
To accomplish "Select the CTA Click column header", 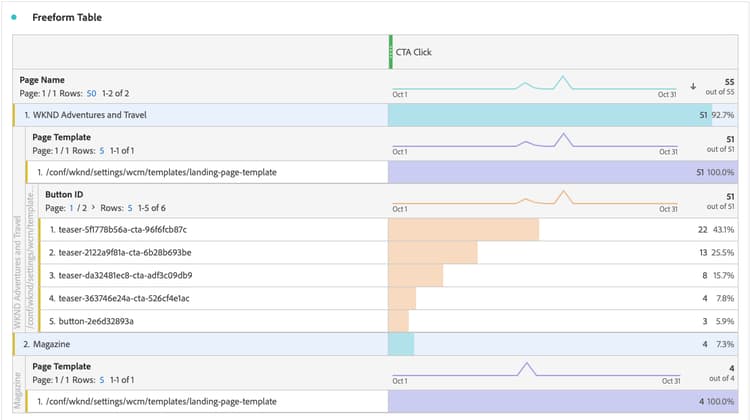I will point(413,52).
